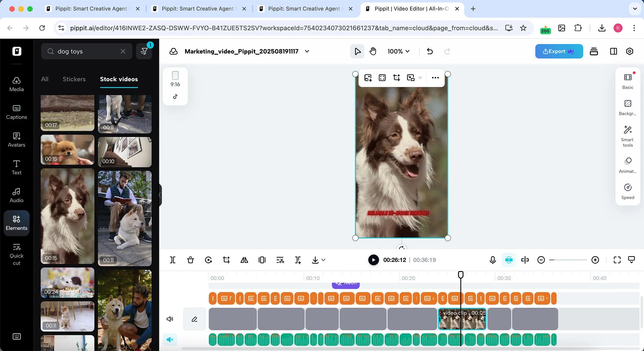The height and width of the screenshot is (351, 644).
Task: Open the 100% zoom level dropdown
Action: coord(398,51)
